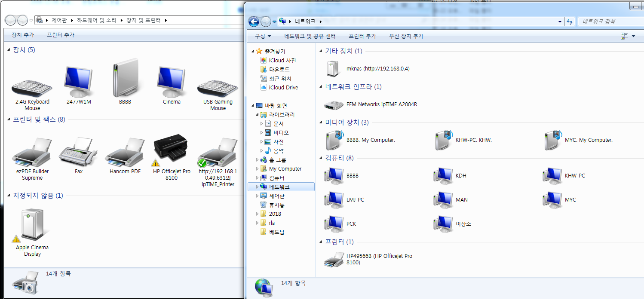The width and height of the screenshot is (644, 300).
Task: Select the ezPDF Builder Supreme printer
Action: tap(32, 153)
